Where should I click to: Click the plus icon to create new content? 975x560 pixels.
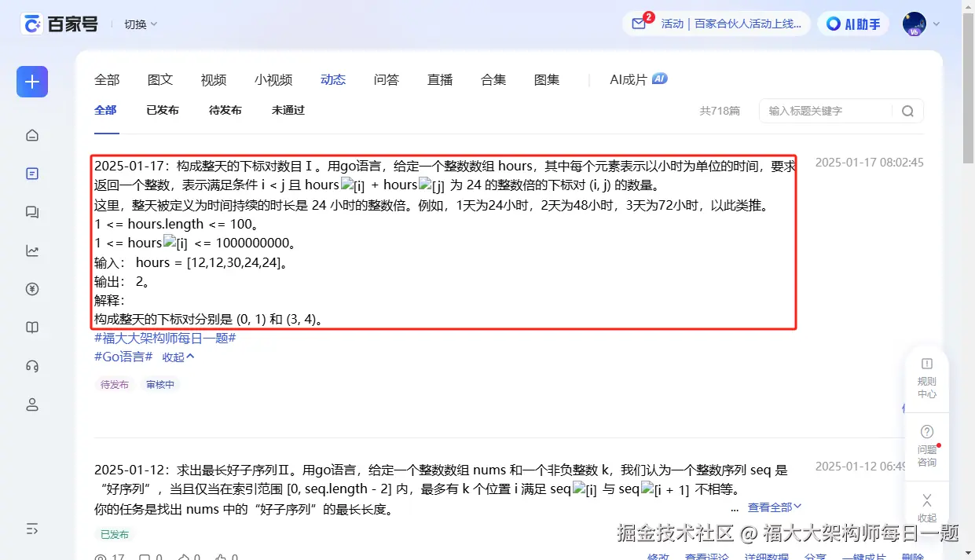31,81
